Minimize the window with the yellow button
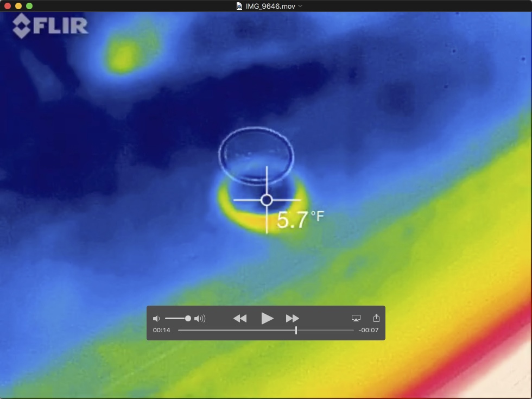The width and height of the screenshot is (532, 399). point(18,6)
